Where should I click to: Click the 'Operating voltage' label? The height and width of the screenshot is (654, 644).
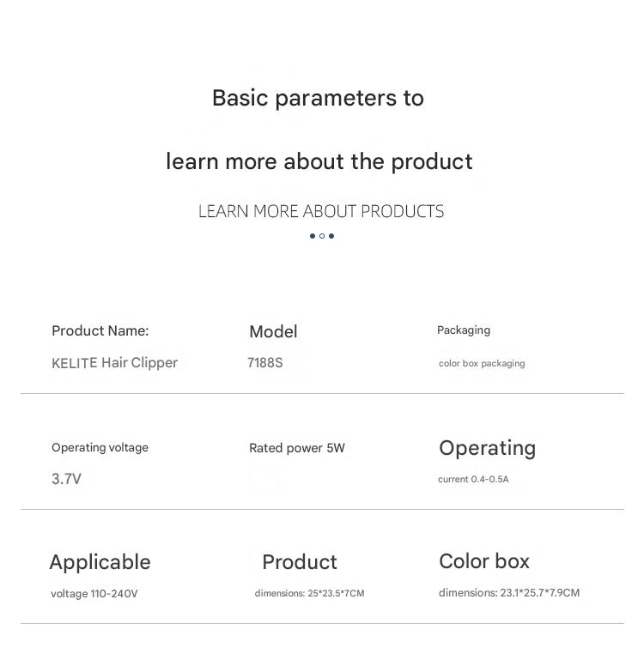100,448
